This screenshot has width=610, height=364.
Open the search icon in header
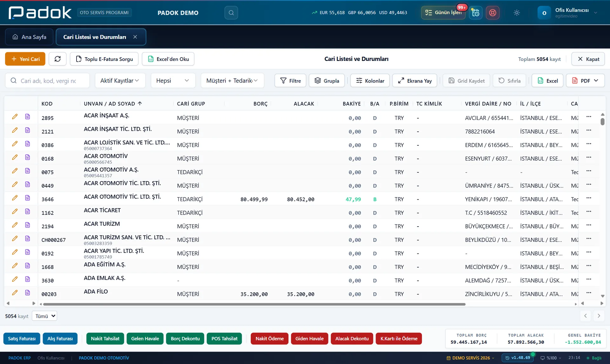point(231,13)
